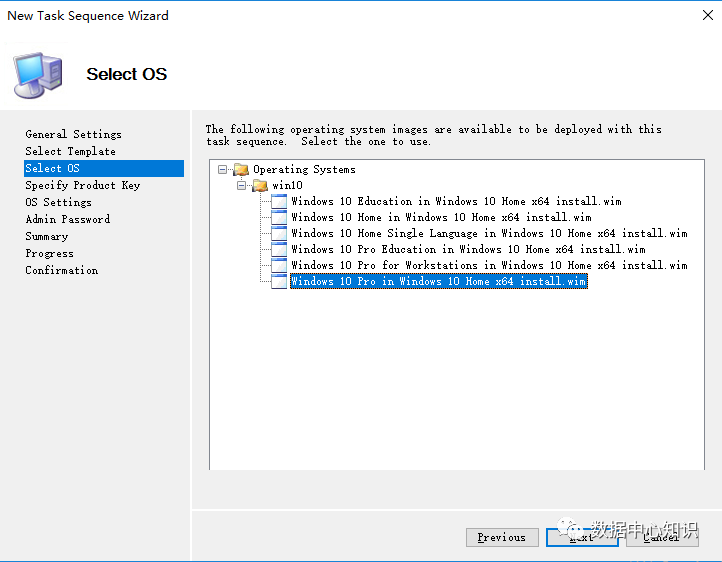The width and height of the screenshot is (722, 562).
Task: Click the Windows 10 Pro Education image icon
Action: [279, 250]
